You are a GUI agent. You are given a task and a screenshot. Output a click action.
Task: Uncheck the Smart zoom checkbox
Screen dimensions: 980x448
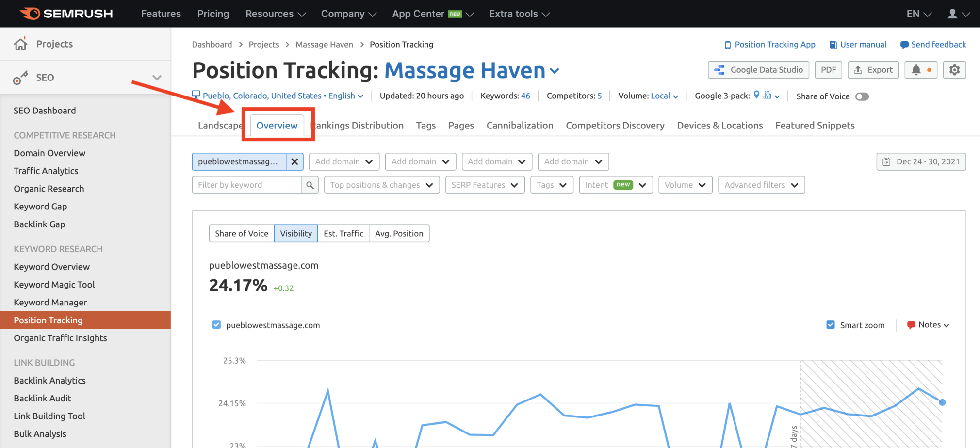click(831, 325)
